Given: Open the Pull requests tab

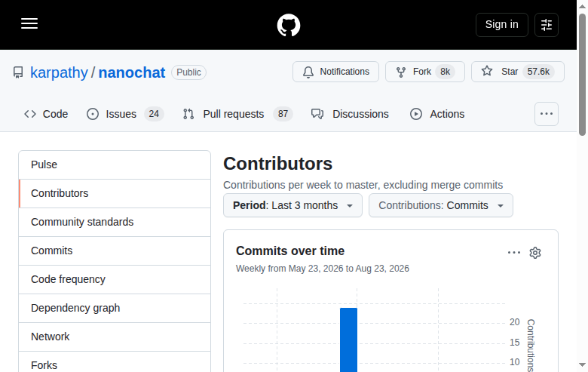Looking at the screenshot, I should (237, 114).
